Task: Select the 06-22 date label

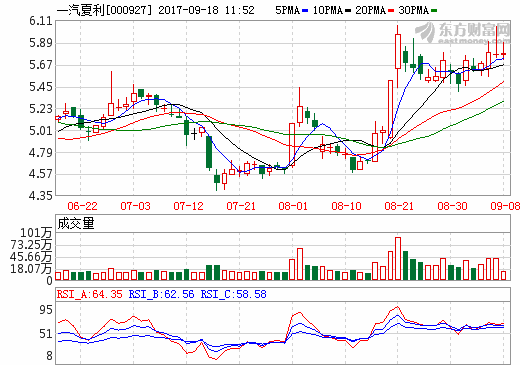Action: coord(82,206)
